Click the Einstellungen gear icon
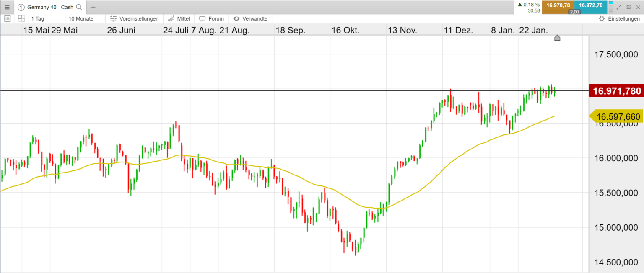Viewport: 644px width, 273px height. pos(602,18)
